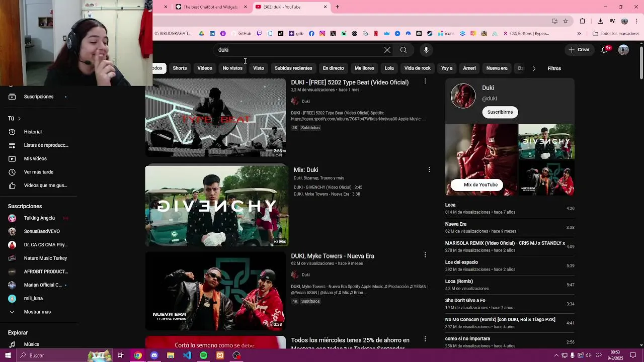
Task: Open LinkedIn bookmark in bookmarks bar
Action: [x=212, y=34]
